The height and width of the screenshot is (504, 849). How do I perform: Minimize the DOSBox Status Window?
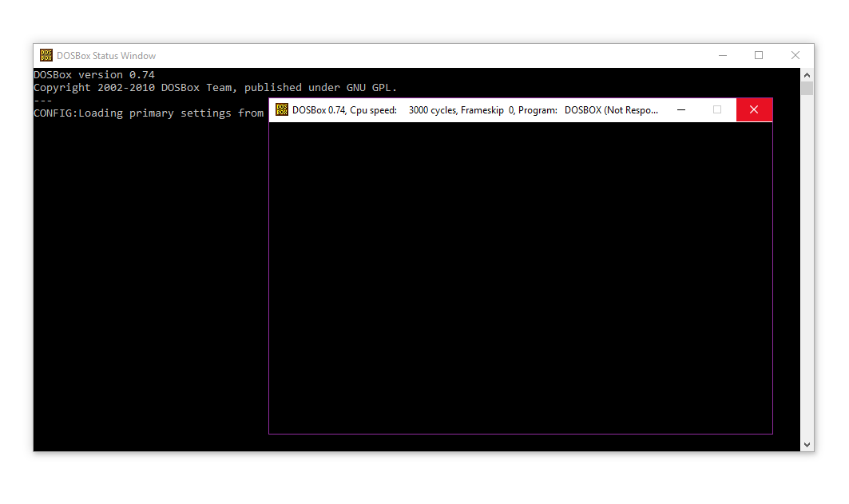tap(723, 55)
